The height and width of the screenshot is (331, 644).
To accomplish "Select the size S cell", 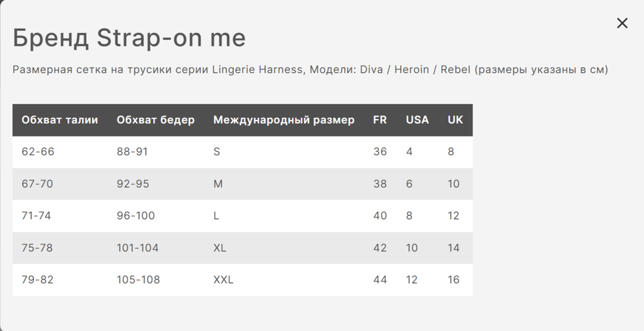I will coord(216,151).
